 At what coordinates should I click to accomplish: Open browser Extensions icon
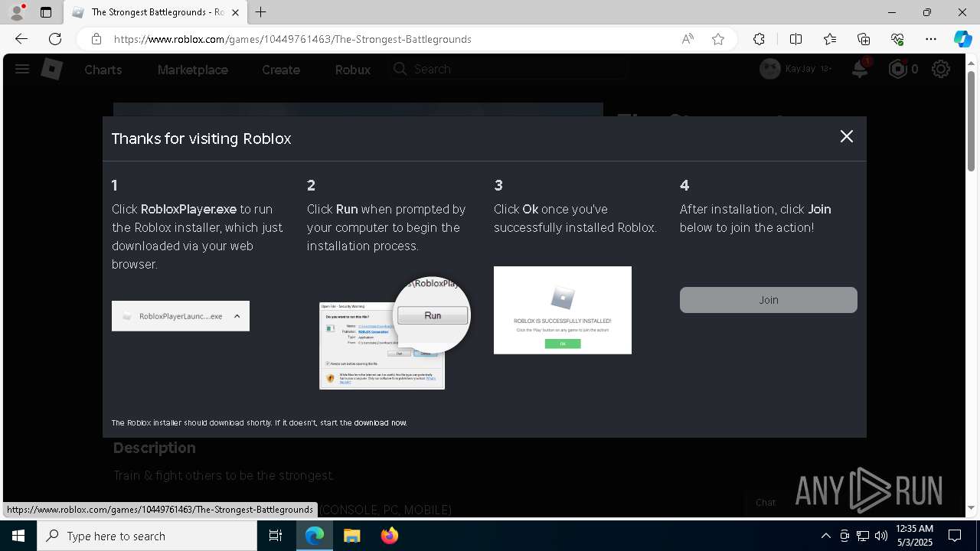click(759, 39)
